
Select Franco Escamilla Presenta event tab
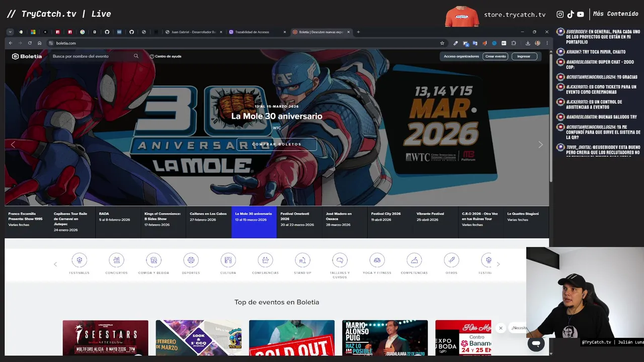tap(28, 222)
